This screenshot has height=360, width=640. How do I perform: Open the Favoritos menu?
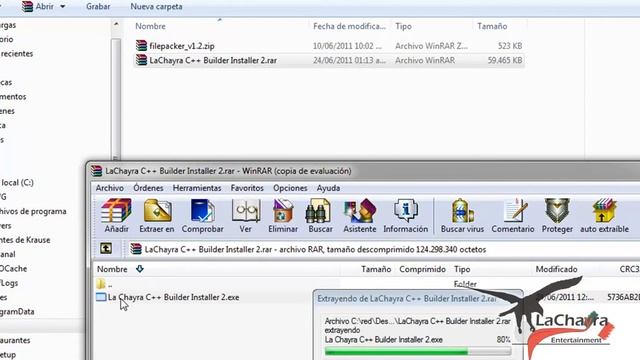coord(247,188)
